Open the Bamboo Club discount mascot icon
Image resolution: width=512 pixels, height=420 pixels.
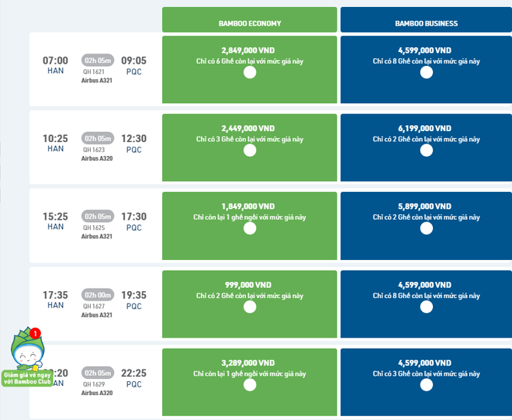[x=26, y=357]
